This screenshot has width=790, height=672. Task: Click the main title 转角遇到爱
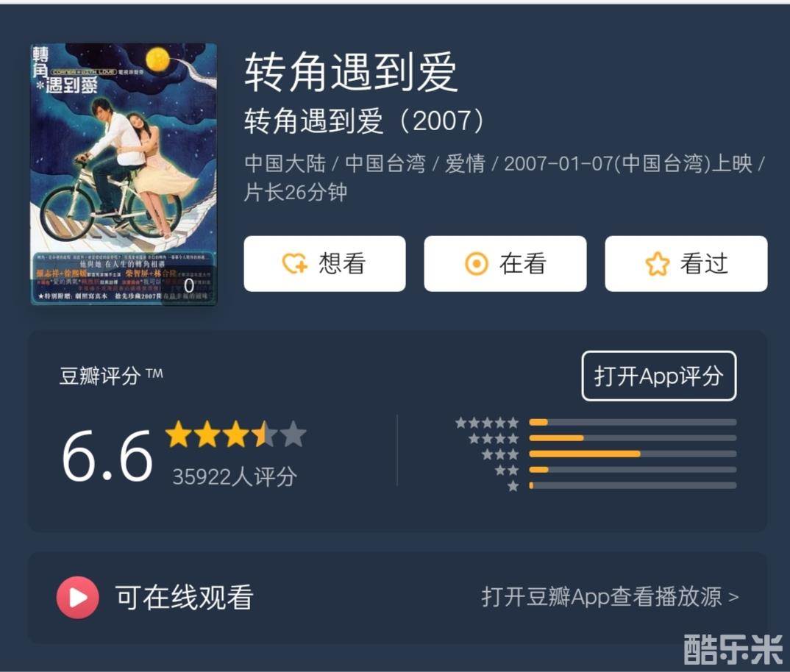click(351, 72)
